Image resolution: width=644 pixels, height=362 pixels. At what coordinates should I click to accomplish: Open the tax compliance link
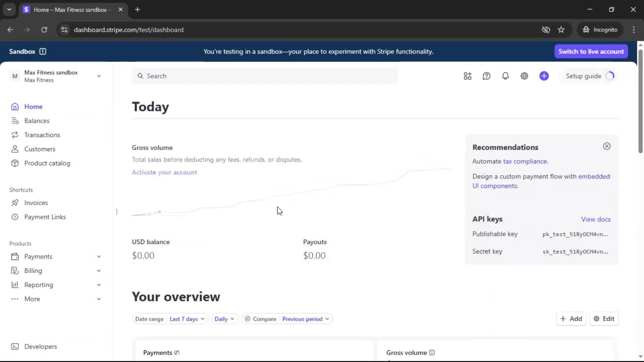coord(525,161)
